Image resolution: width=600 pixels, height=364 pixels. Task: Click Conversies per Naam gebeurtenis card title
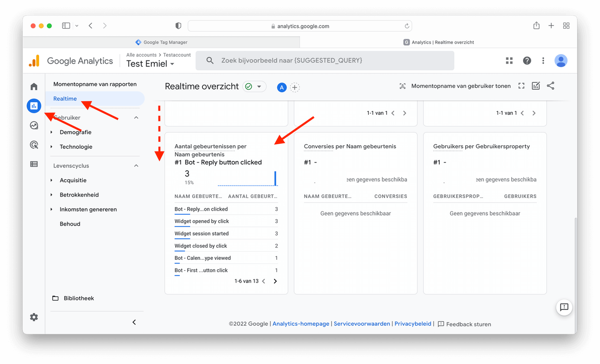(x=350, y=147)
